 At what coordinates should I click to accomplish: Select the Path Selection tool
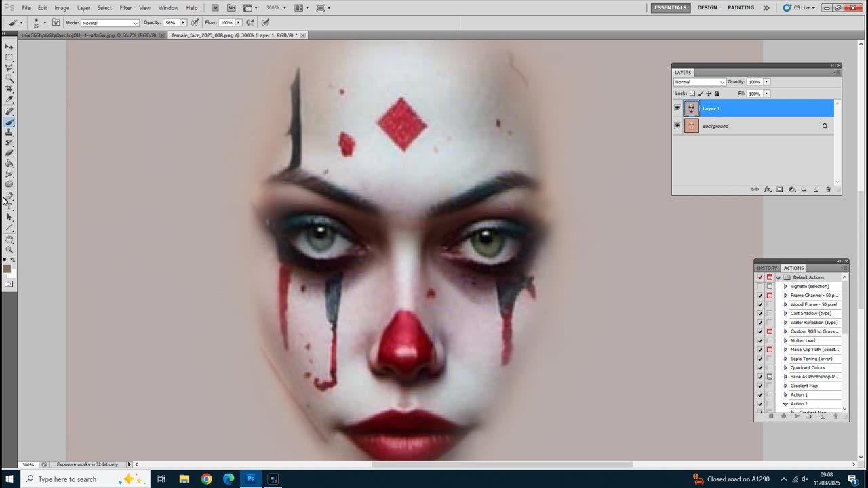[x=9, y=217]
